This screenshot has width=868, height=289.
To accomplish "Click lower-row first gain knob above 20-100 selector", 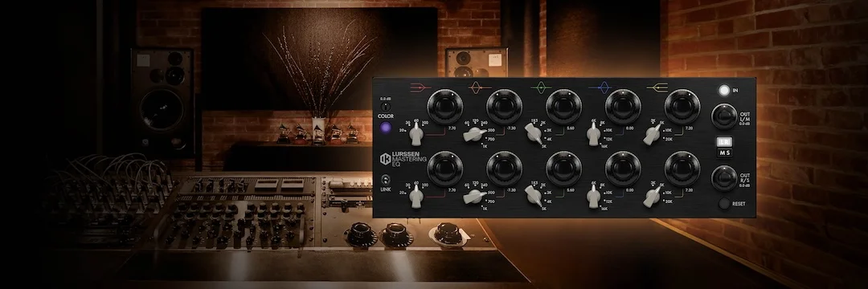I will pyautogui.click(x=445, y=169).
